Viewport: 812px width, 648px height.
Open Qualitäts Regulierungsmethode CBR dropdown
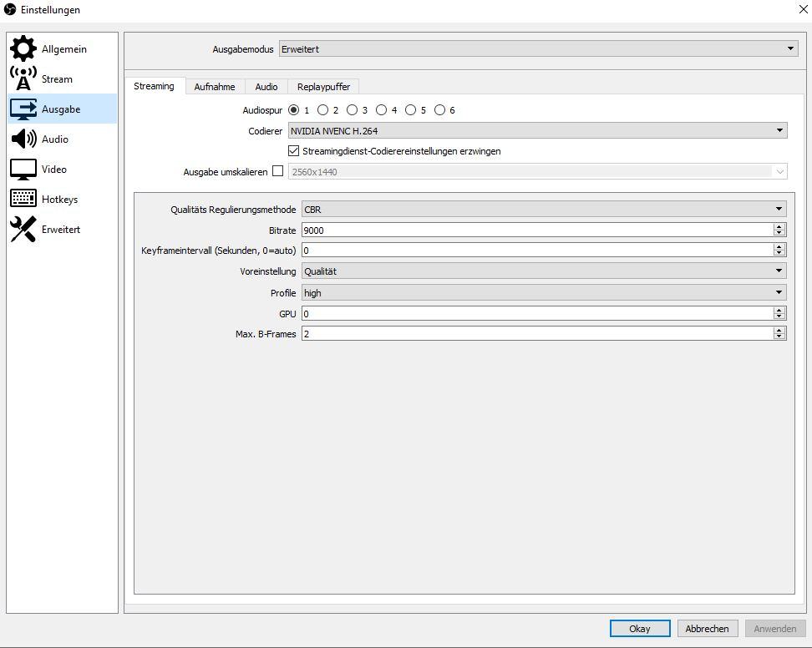coord(544,209)
